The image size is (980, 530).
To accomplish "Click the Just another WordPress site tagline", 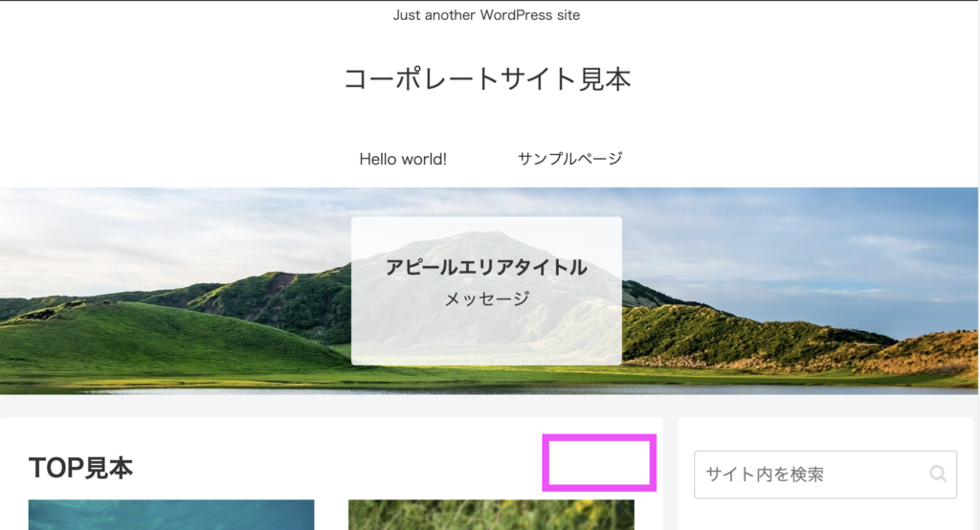I will (486, 15).
